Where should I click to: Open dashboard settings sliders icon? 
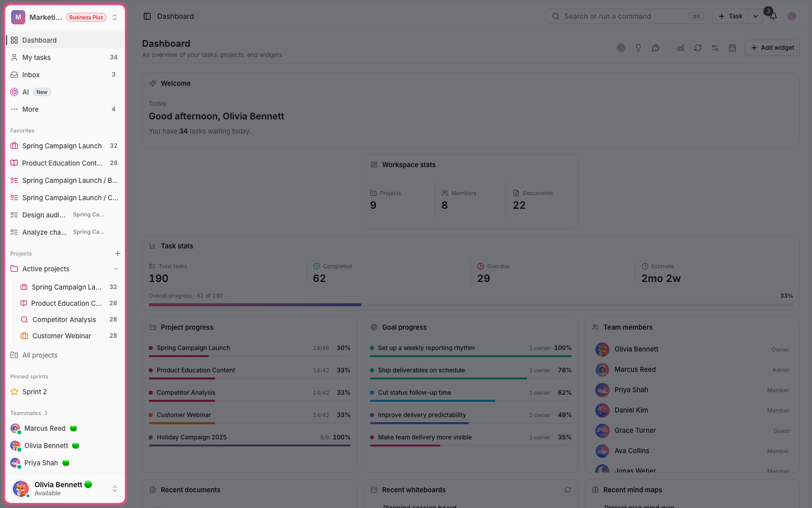(715, 48)
